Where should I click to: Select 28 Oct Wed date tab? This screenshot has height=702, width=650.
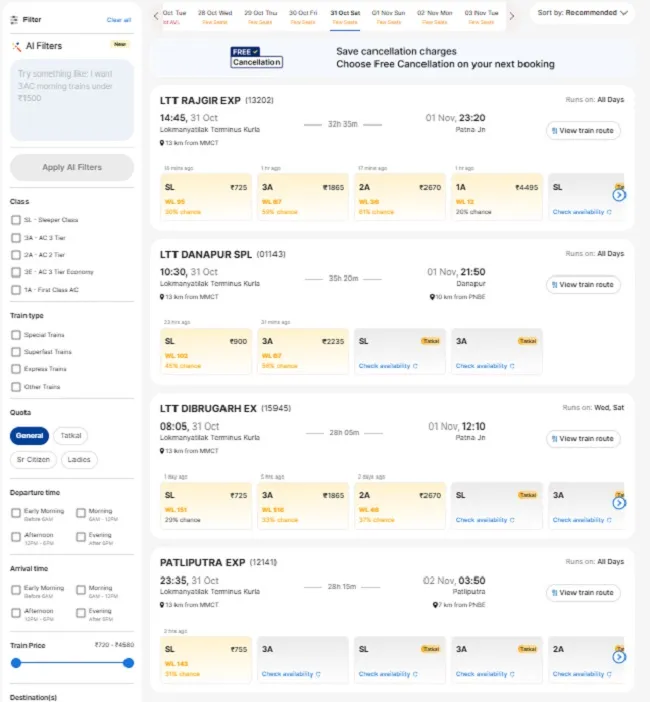click(215, 17)
